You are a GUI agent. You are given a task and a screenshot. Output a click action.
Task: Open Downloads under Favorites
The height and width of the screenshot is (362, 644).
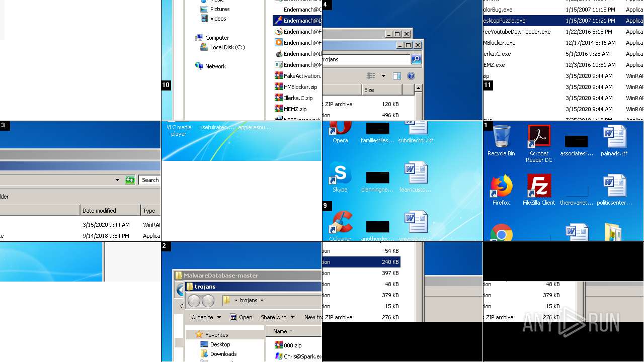pyautogui.click(x=218, y=354)
